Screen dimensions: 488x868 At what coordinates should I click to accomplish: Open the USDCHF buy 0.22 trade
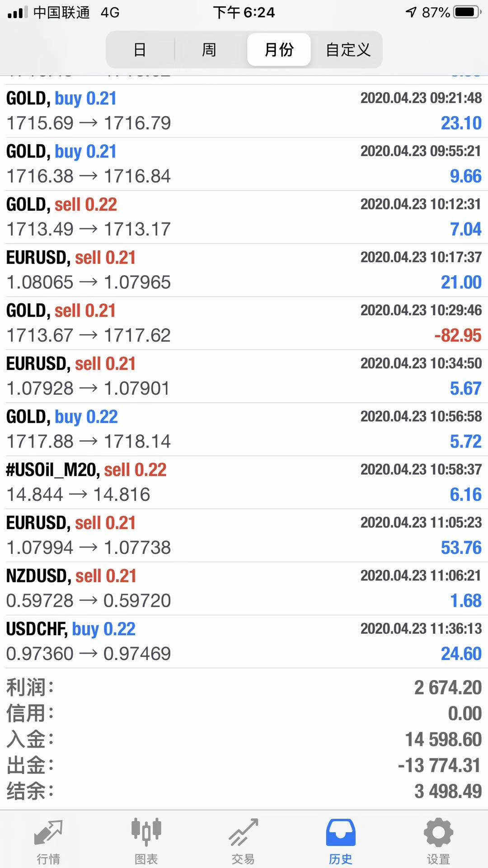click(244, 642)
